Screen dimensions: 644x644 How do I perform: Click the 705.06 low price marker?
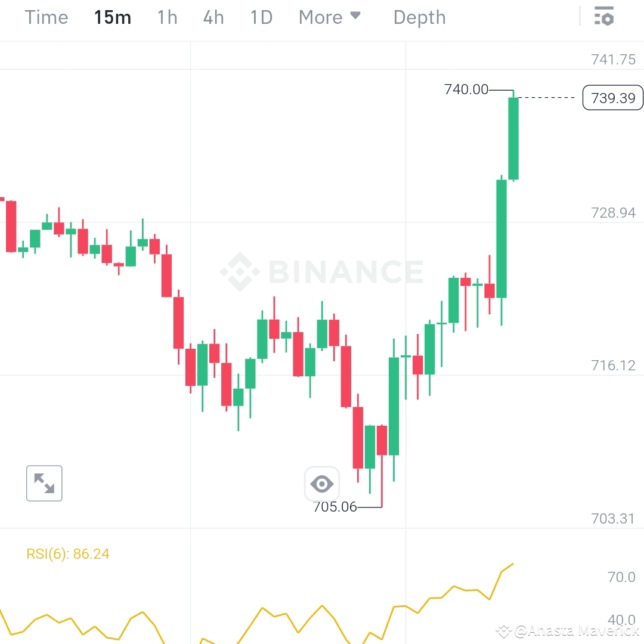click(334, 507)
